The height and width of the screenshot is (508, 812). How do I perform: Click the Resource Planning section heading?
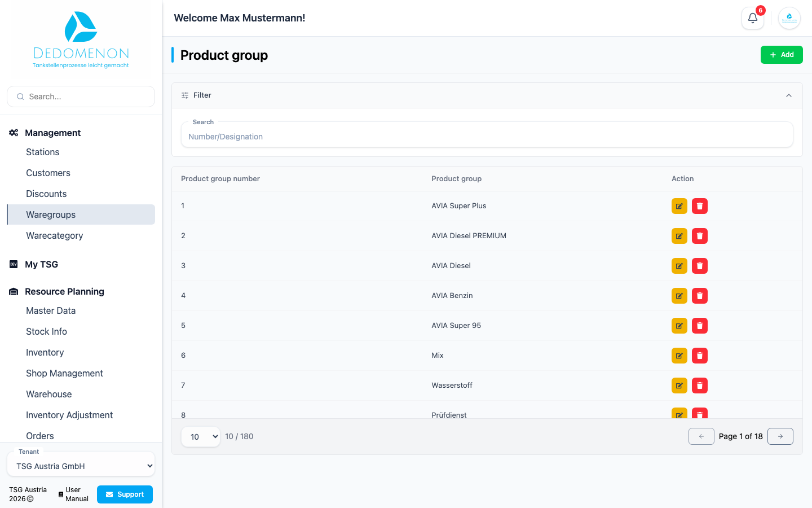point(64,291)
